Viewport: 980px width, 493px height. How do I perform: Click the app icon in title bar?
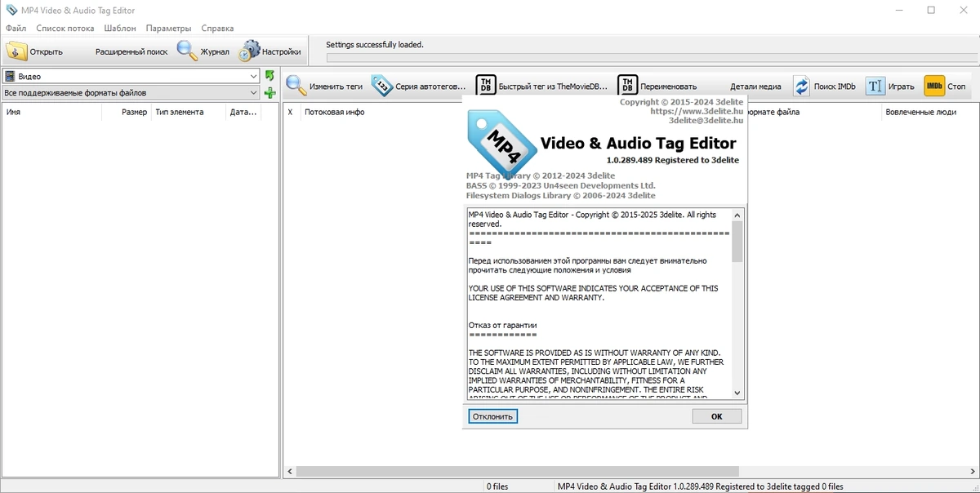click(11, 10)
